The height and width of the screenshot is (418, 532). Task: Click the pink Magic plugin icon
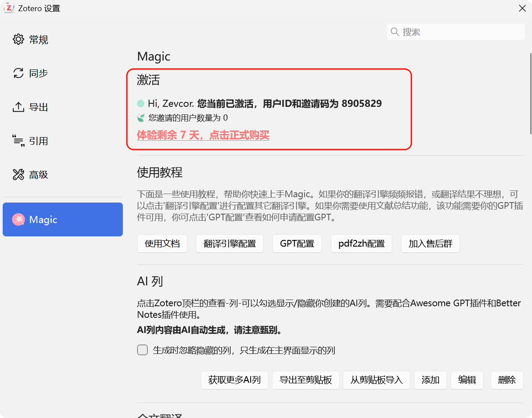pos(18,219)
